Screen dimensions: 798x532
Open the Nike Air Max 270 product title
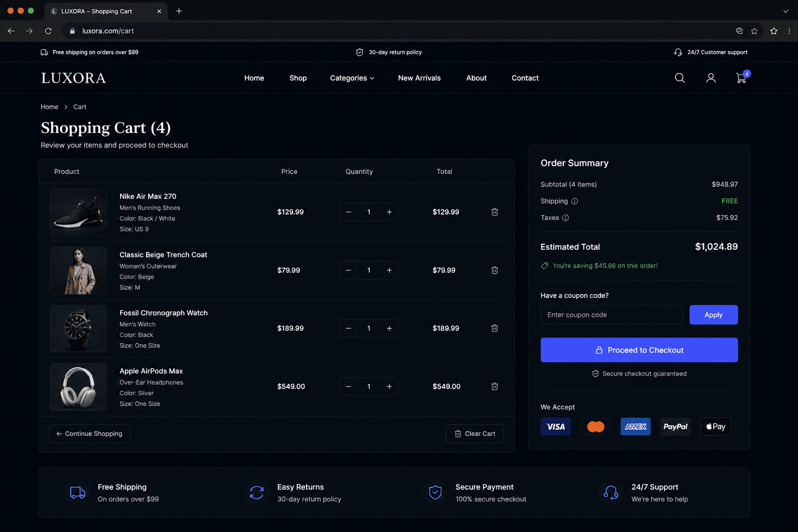pyautogui.click(x=148, y=196)
